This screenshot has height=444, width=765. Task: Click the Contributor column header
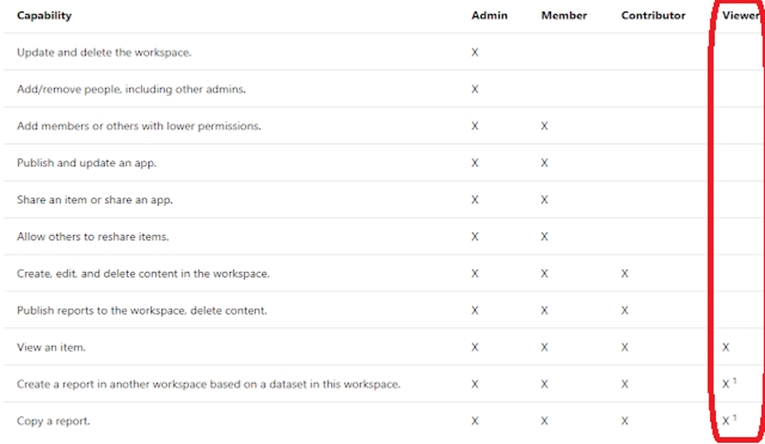(x=653, y=16)
